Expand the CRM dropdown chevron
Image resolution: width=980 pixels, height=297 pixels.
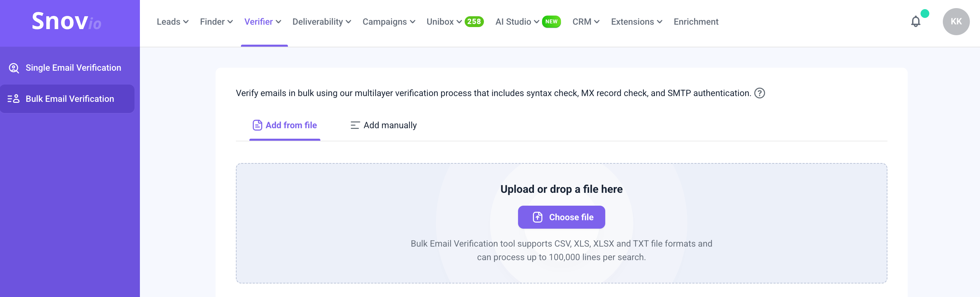click(596, 22)
